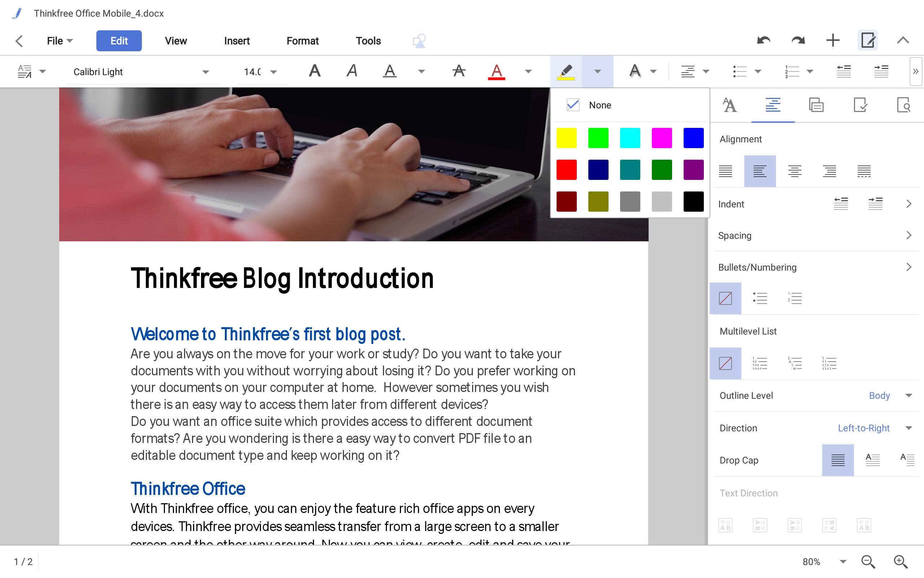Select distributed alignment in panel
This screenshot has width=924, height=578.
tap(864, 171)
